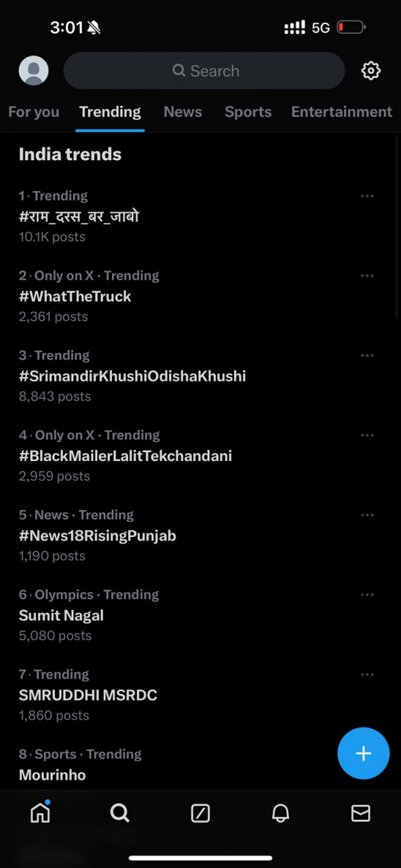The width and height of the screenshot is (401, 868).
Task: Switch to the For you tab
Action: (x=33, y=111)
